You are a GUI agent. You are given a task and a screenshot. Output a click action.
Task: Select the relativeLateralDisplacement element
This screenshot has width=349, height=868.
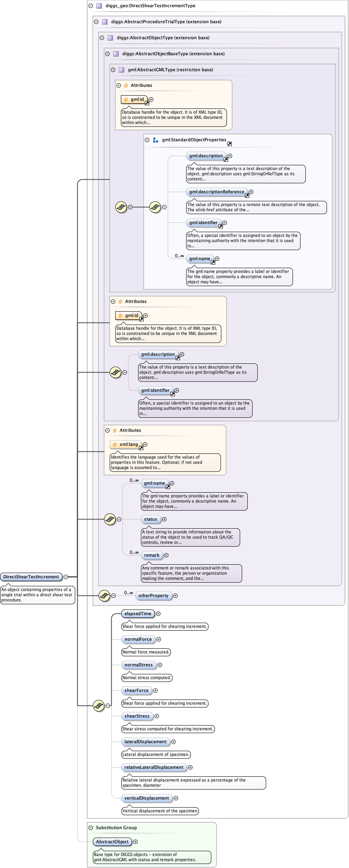[x=154, y=767]
